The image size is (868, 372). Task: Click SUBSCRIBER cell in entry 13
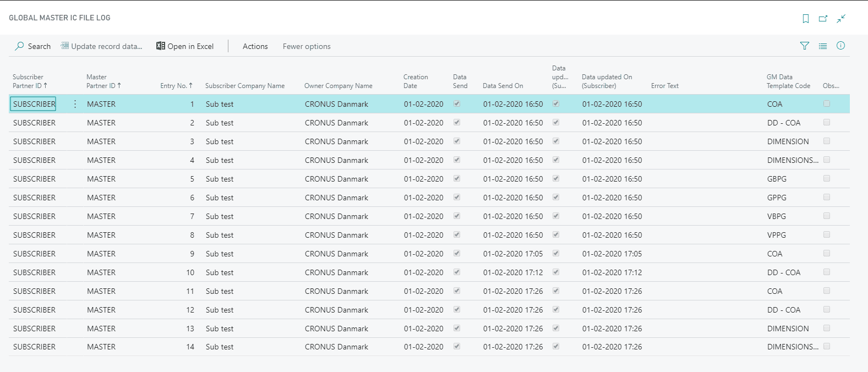coord(34,329)
